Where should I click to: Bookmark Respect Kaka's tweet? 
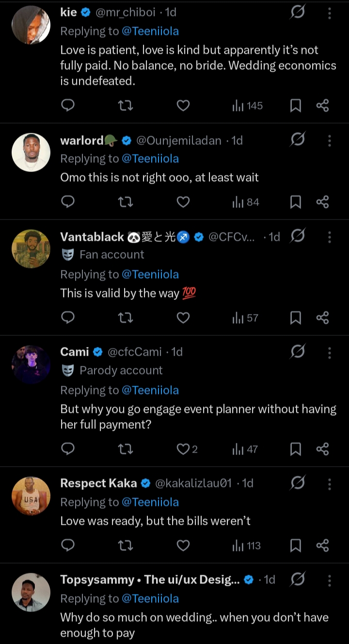(295, 546)
